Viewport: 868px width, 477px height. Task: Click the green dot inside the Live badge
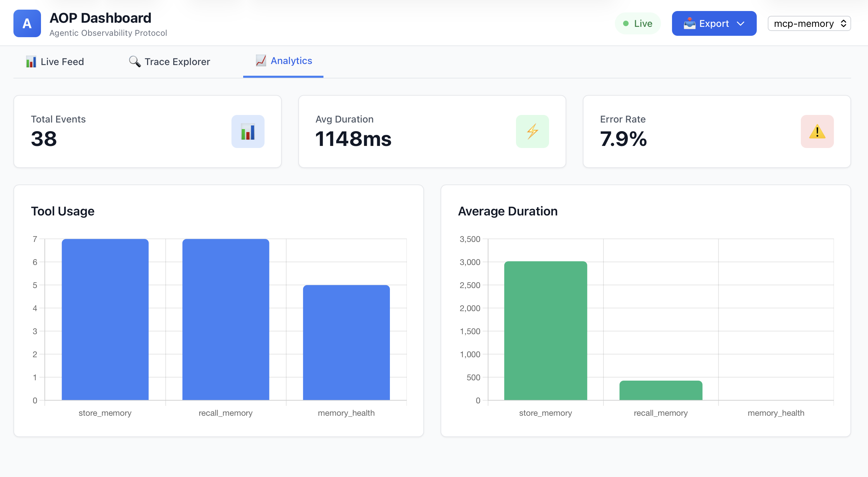point(626,23)
